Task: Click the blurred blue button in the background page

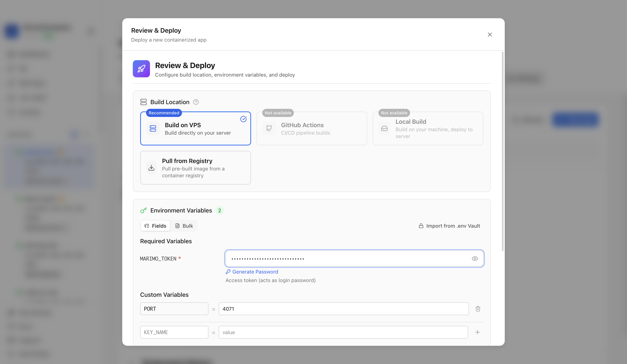Action: point(575,120)
